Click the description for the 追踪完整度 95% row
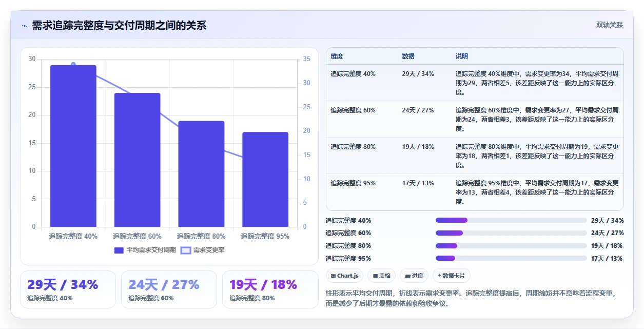The image size is (644, 329). [537, 192]
